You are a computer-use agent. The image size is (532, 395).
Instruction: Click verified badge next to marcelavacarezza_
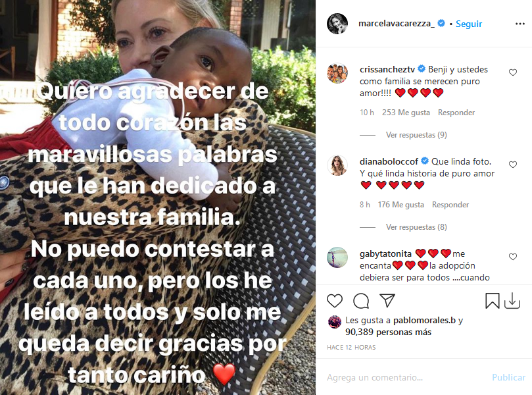pos(441,23)
